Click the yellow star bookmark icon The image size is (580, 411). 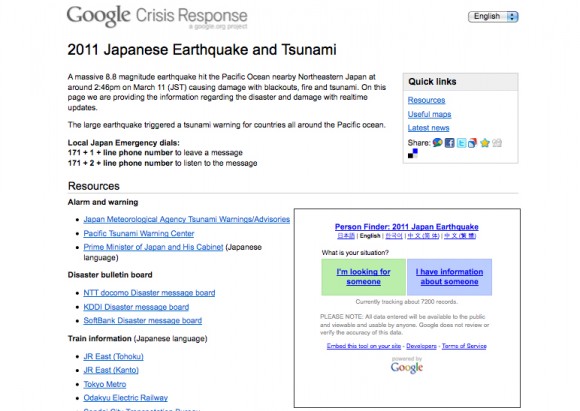click(x=485, y=143)
